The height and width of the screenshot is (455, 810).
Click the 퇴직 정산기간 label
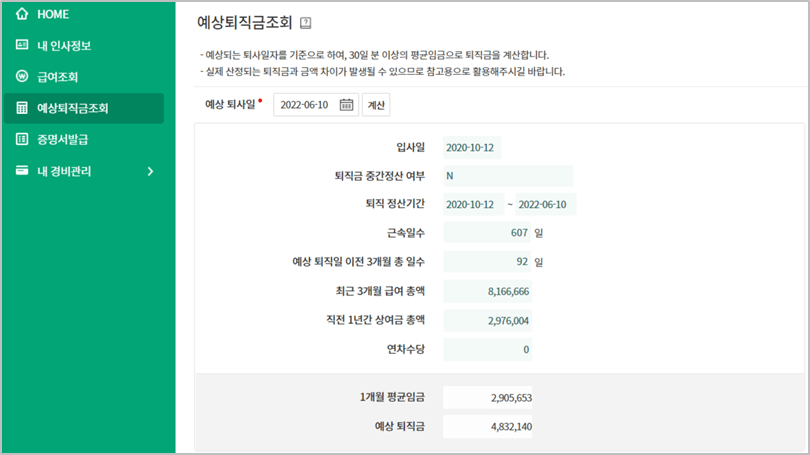(395, 204)
